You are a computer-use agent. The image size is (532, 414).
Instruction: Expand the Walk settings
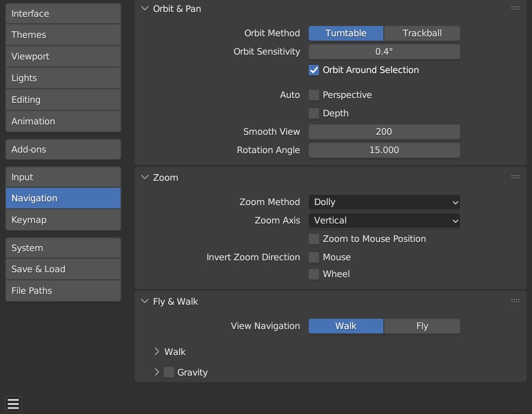click(157, 352)
